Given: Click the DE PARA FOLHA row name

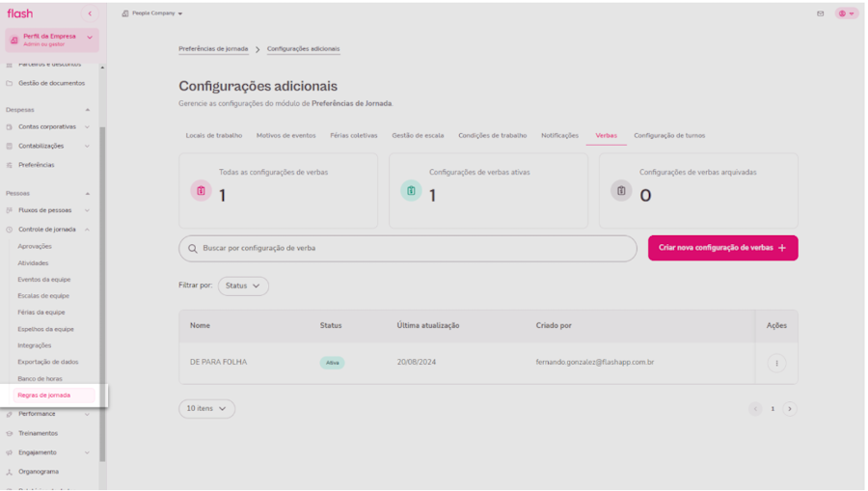Looking at the screenshot, I should point(218,362).
